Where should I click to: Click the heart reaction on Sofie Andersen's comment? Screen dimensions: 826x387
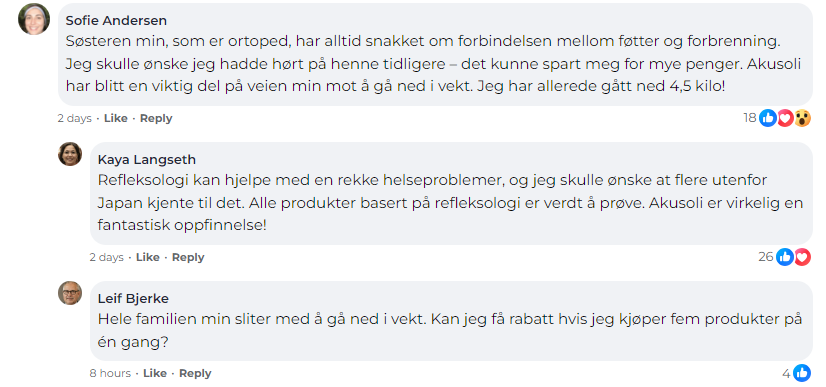[785, 118]
